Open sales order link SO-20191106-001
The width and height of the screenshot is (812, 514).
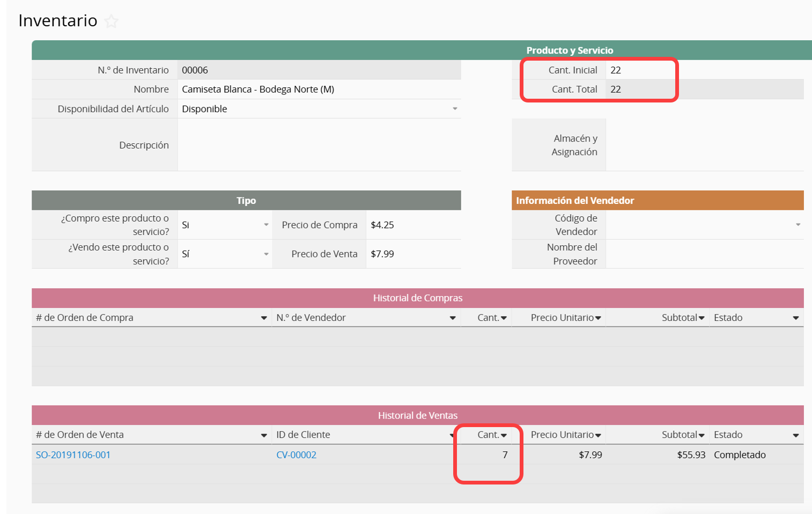point(73,455)
